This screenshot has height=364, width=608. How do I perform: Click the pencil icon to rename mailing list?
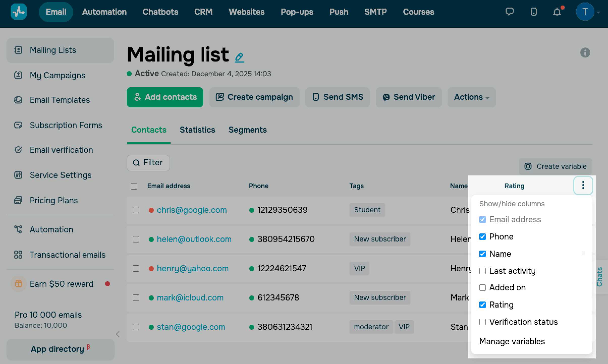239,57
